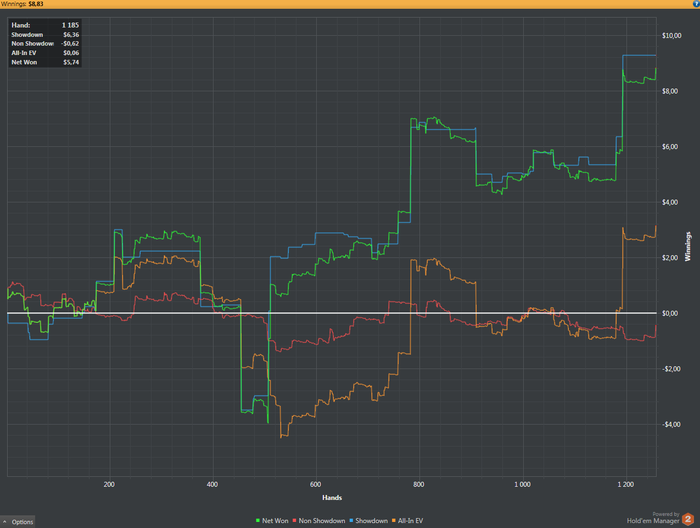700x528 pixels.
Task: Click the Hold'em Manager 2 logo icon
Action: tap(688, 519)
